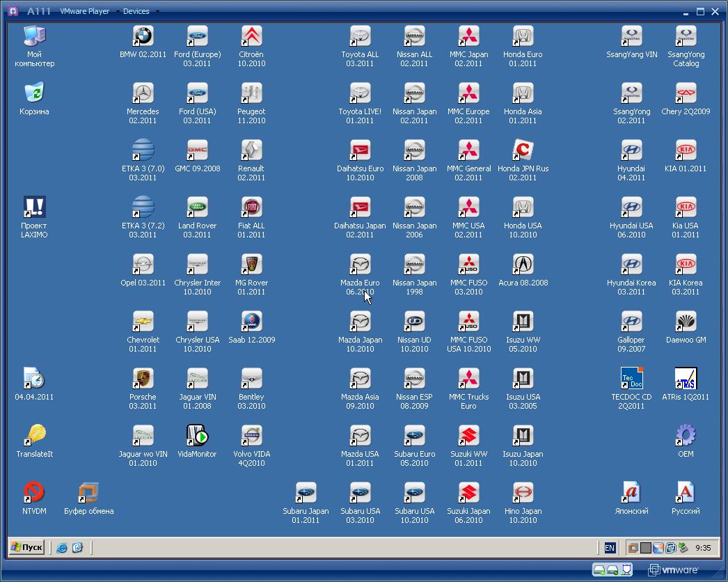Screen dimensions: 728x582
Task: Select the Porsche 03.2011 shortcut
Action: [143, 379]
